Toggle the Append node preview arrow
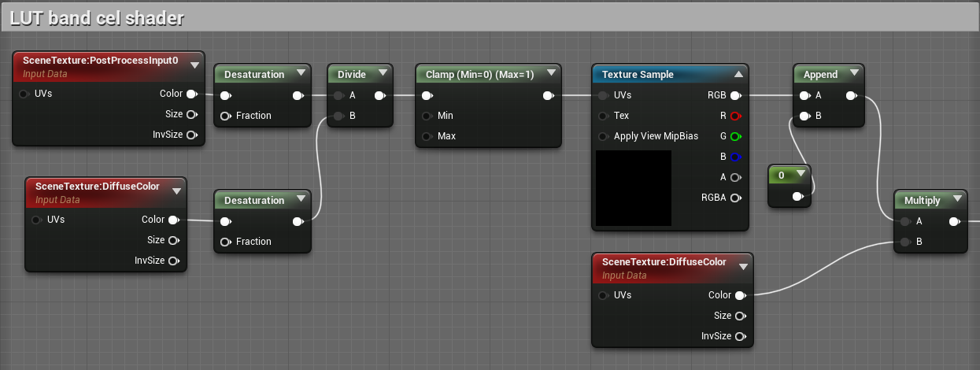Viewport: 980px width, 370px height. point(854,73)
